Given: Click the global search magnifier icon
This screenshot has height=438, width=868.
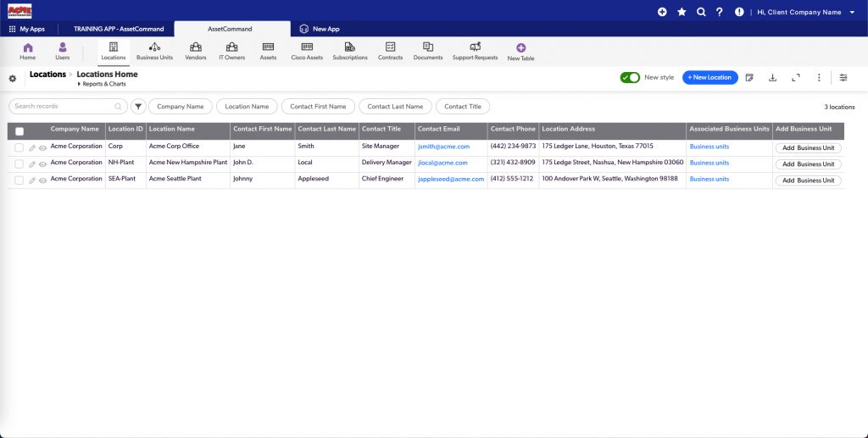Looking at the screenshot, I should tap(701, 12).
